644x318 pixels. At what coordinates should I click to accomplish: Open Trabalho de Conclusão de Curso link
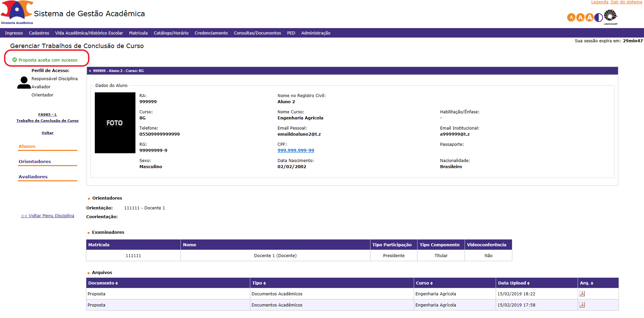point(47,120)
